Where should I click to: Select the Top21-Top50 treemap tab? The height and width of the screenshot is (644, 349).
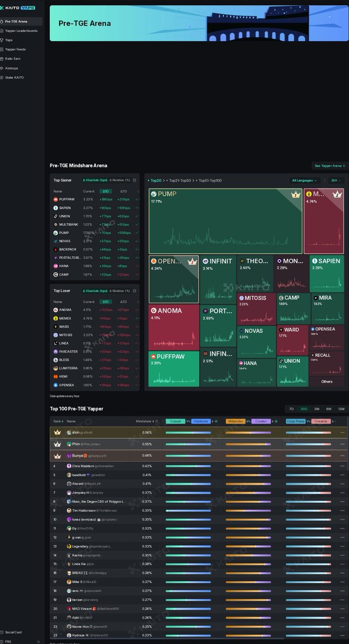(x=180, y=181)
